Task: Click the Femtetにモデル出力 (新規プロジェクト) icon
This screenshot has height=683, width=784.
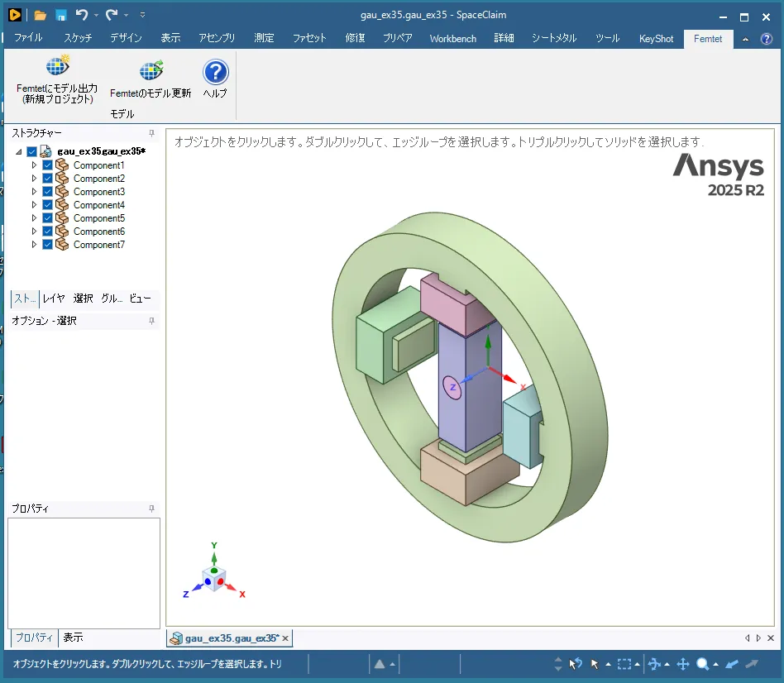Action: pos(58,66)
